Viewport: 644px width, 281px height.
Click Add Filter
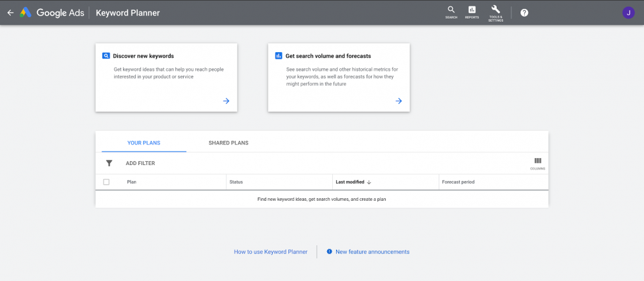(x=140, y=163)
